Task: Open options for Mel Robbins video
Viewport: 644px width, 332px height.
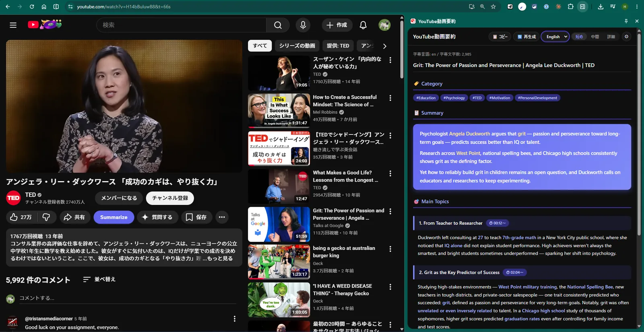Action: pyautogui.click(x=390, y=98)
